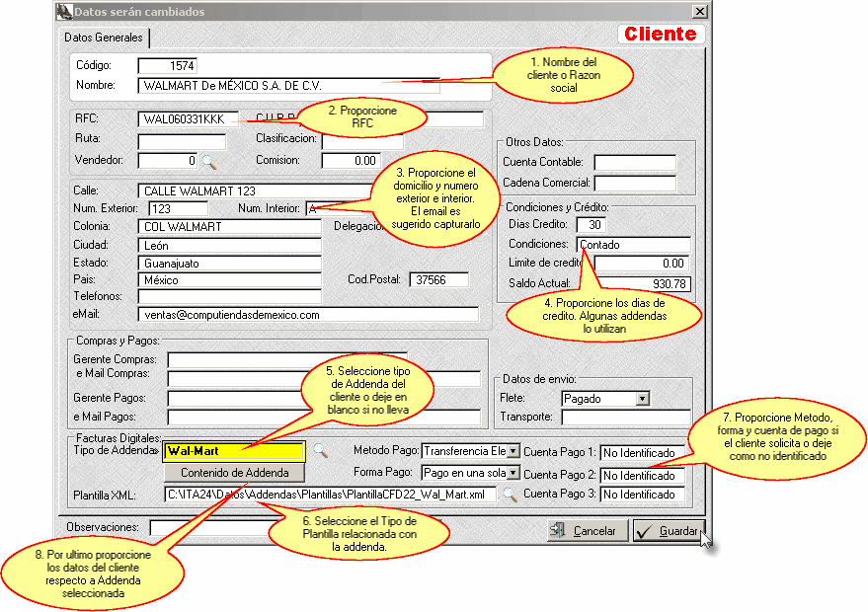Viewport: 868px width, 612px height.
Task: Edit the Dias Credito field
Action: (592, 225)
